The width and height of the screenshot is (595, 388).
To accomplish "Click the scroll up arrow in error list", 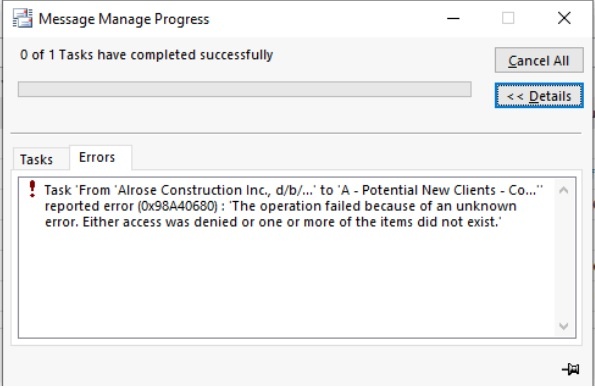I will click(x=564, y=190).
